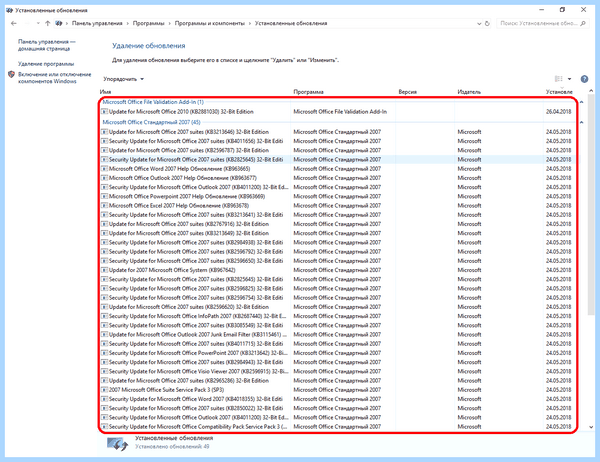This screenshot has width=600, height=462.
Task: Open 'Включение или отключение компонентов Windows'
Action: click(x=54, y=78)
